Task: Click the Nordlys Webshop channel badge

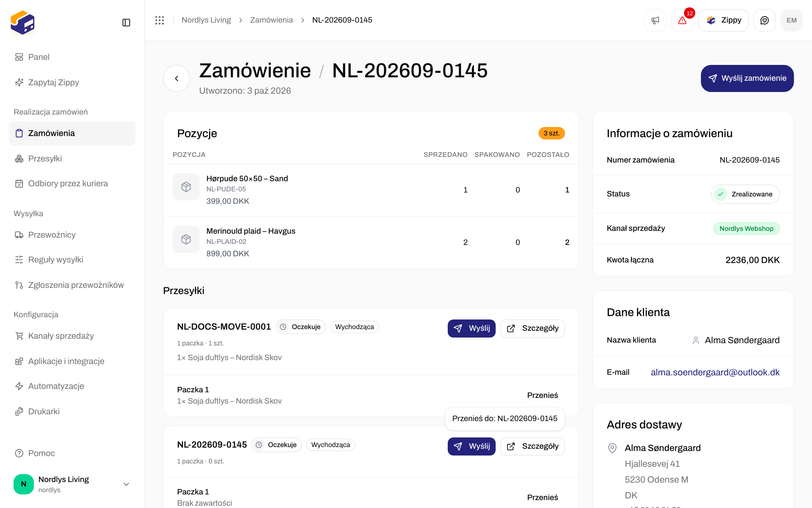Action: click(x=746, y=229)
